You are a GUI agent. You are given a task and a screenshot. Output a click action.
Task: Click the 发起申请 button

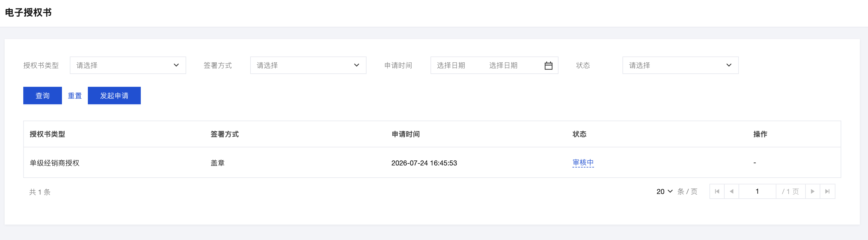pyautogui.click(x=114, y=96)
